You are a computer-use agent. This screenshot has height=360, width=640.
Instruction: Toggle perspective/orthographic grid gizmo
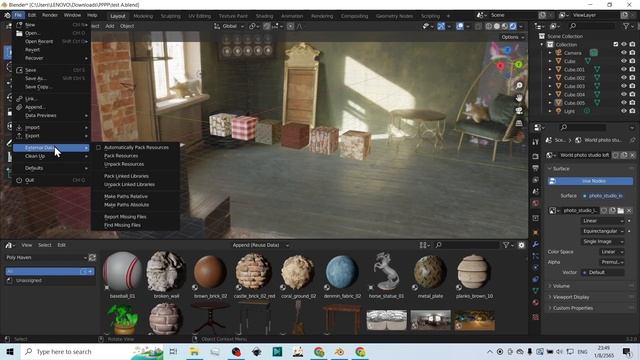tap(519, 123)
